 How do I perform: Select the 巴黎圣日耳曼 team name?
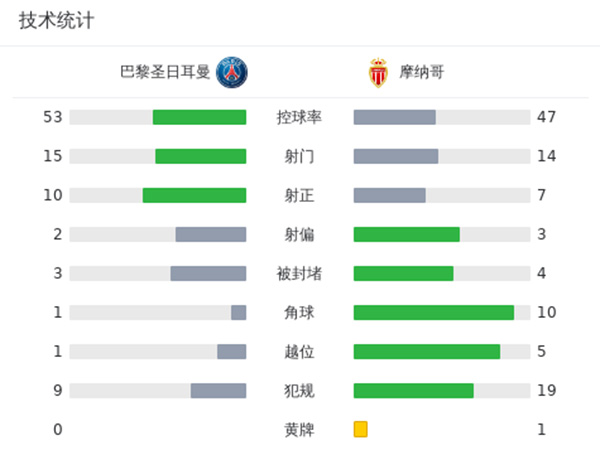(x=165, y=72)
